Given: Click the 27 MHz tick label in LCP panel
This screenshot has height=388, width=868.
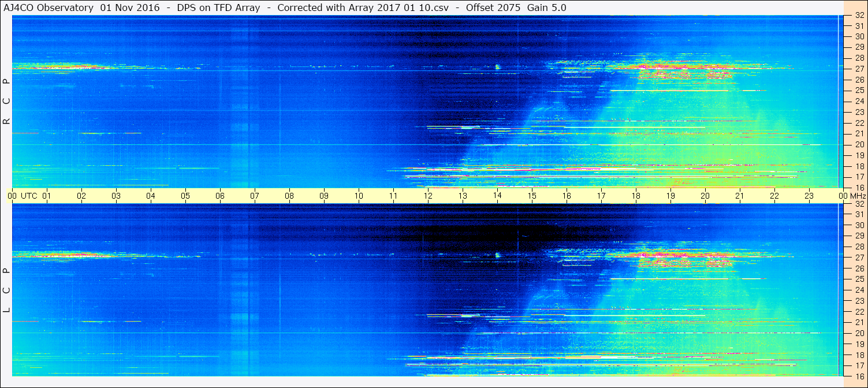Looking at the screenshot, I should pyautogui.click(x=859, y=258).
